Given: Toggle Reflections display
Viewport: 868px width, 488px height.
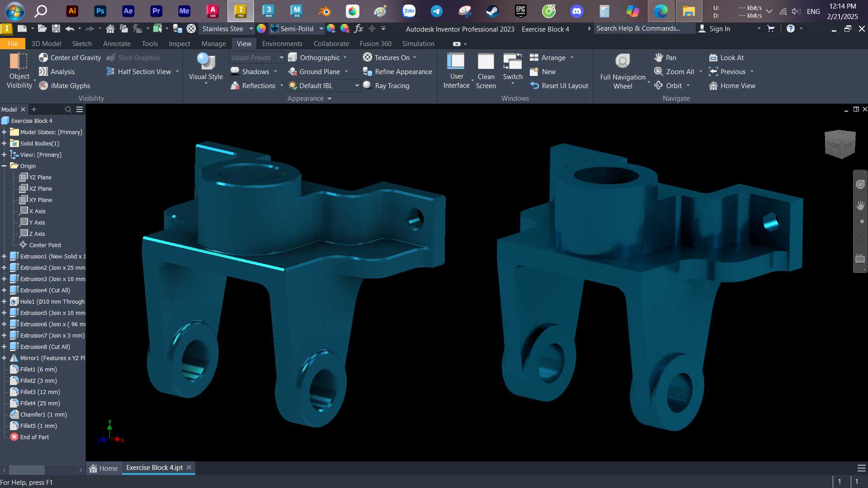Looking at the screenshot, I should coord(253,85).
